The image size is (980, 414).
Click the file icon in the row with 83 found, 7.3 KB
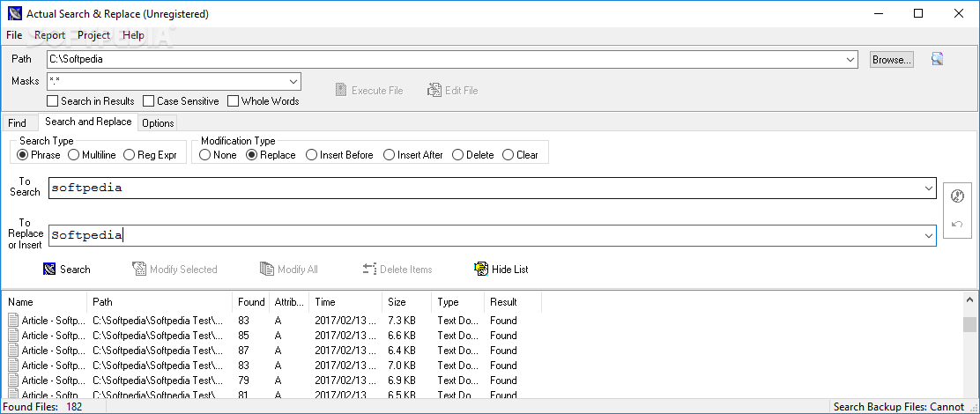point(13,321)
